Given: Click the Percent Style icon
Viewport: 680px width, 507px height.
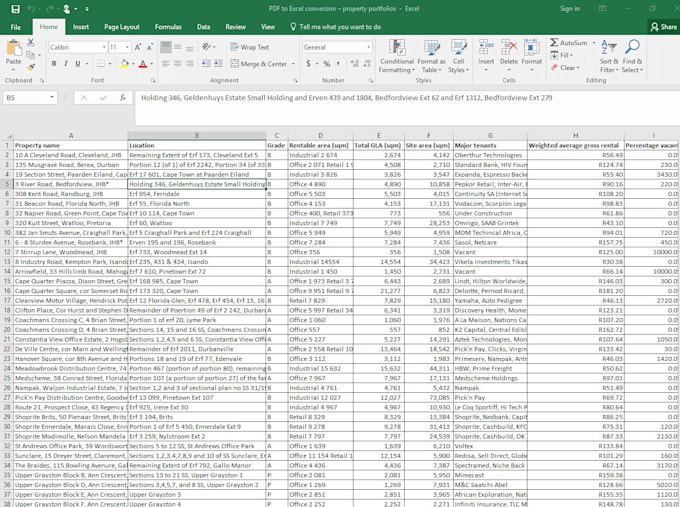Looking at the screenshot, I should tap(327, 64).
